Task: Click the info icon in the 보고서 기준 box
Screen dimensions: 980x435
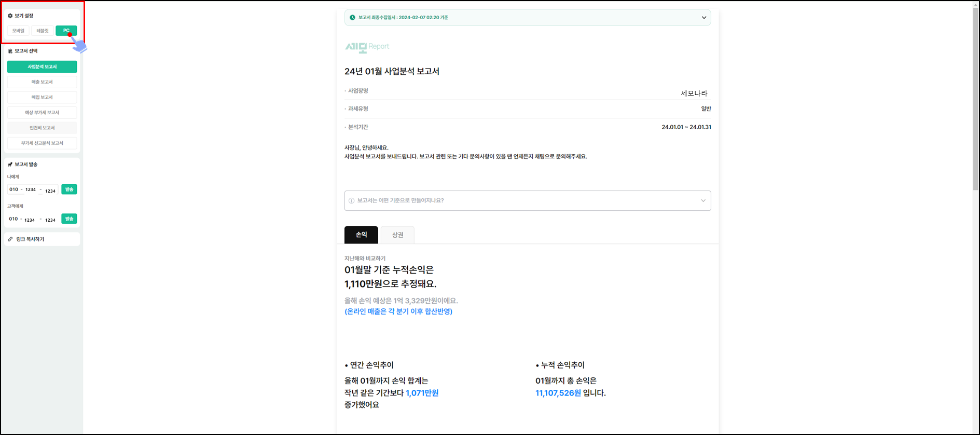Action: (351, 201)
